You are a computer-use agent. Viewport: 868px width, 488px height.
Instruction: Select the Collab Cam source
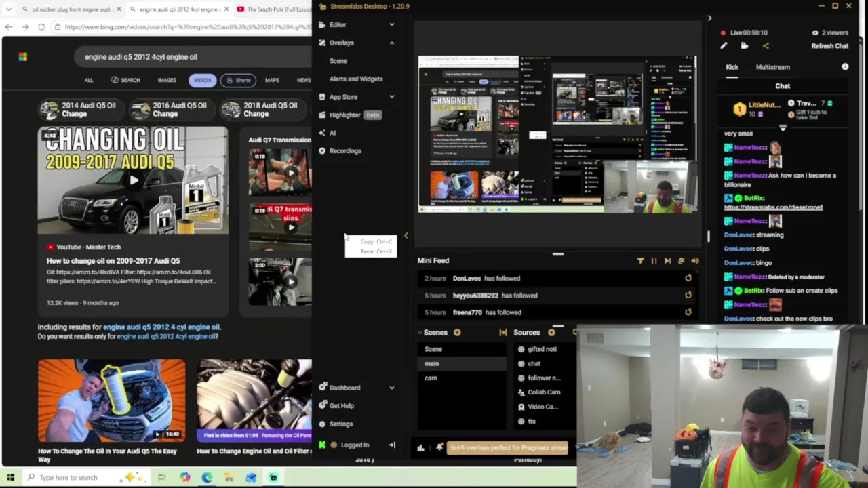point(545,392)
